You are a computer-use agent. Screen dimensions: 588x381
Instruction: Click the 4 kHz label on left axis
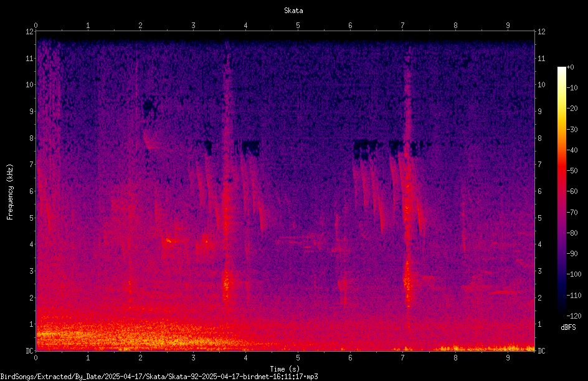pyautogui.click(x=31, y=244)
